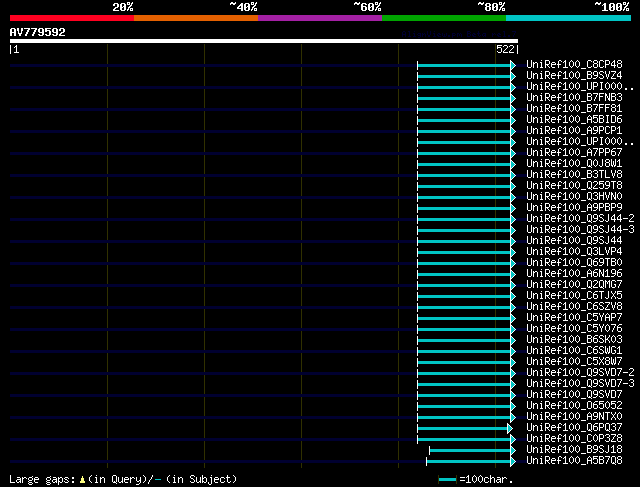Open hit UniRef100_A5BID6
Viewport: 640px width, 487px height.
click(x=574, y=120)
